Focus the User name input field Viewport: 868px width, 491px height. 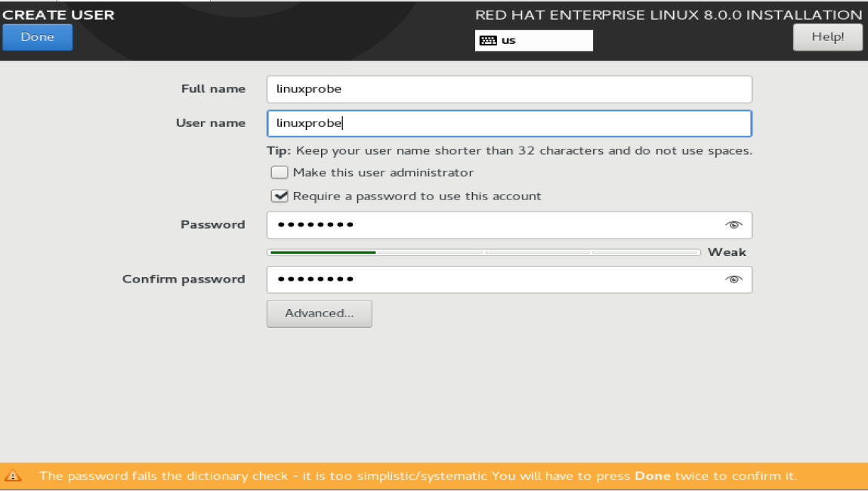click(508, 123)
